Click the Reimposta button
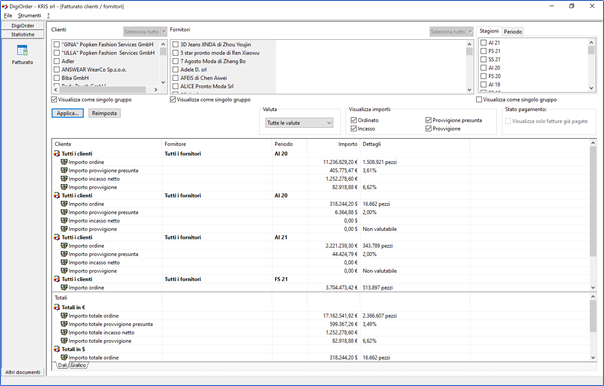This screenshot has height=386, width=604. tap(104, 113)
